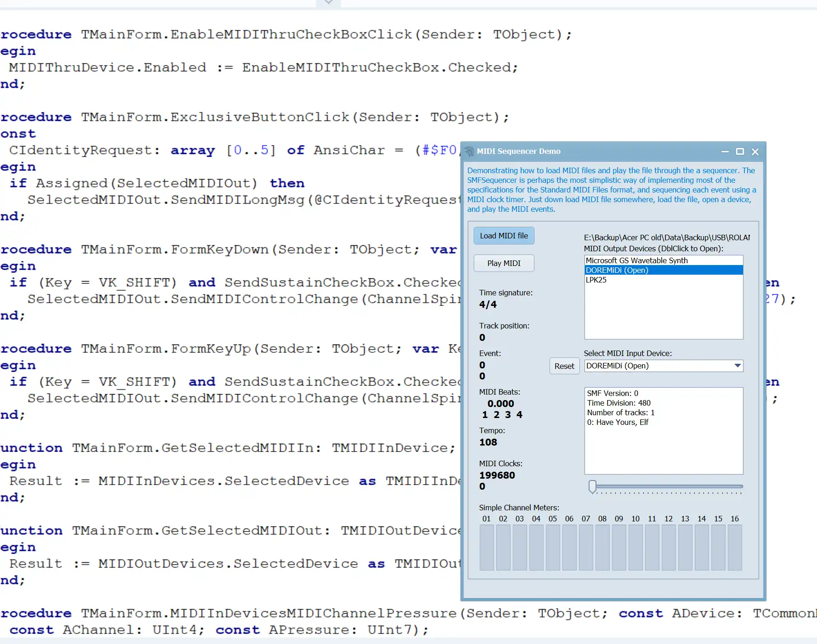This screenshot has height=644, width=817.
Task: Click the track entry '0: Have Yours, Elf'
Action: coord(618,422)
